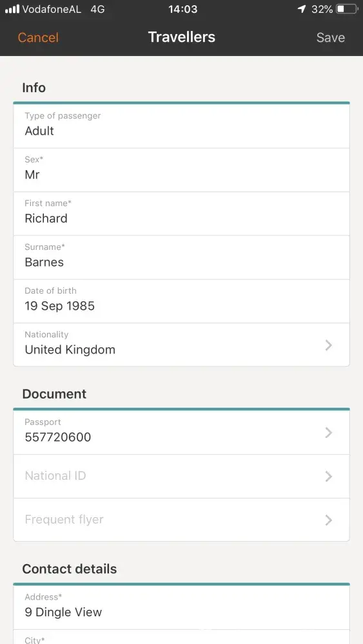Open National ID chevron arrow
Viewport: 363px width, 644px height.
click(x=328, y=477)
